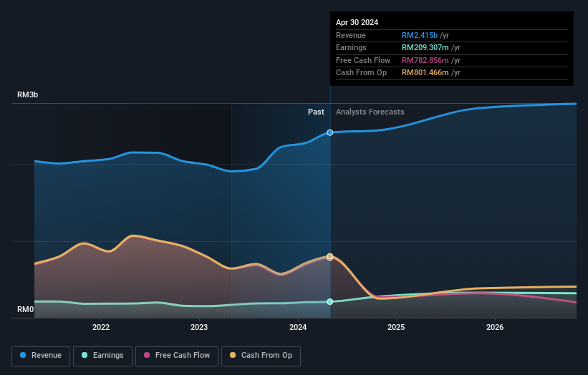
Task: Click the RM0 y-axis label
Action: (x=25, y=309)
